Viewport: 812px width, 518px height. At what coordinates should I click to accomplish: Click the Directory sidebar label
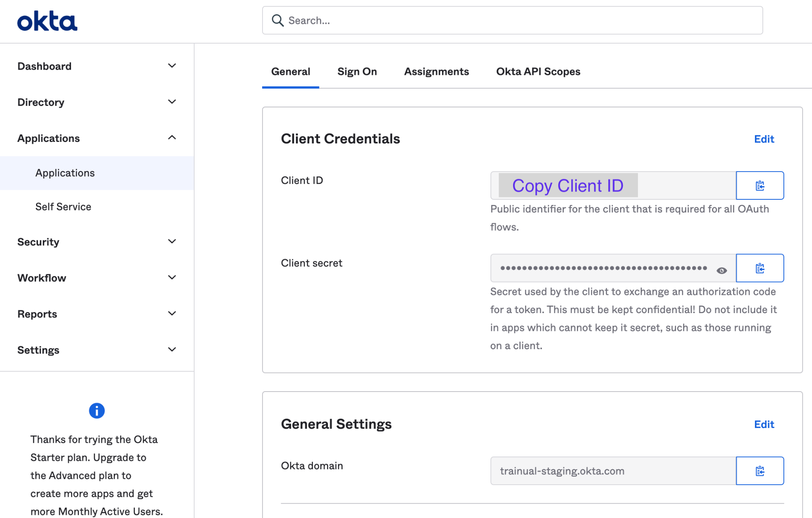click(41, 102)
